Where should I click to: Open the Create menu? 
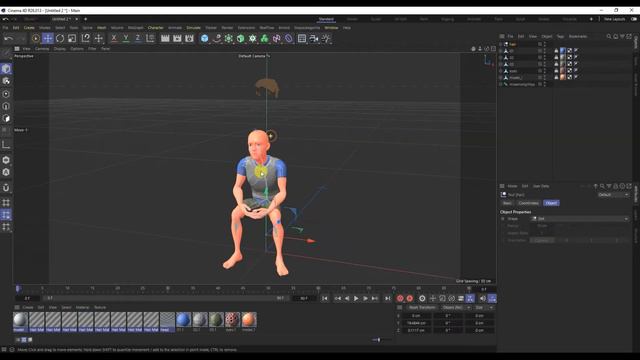(x=29, y=28)
